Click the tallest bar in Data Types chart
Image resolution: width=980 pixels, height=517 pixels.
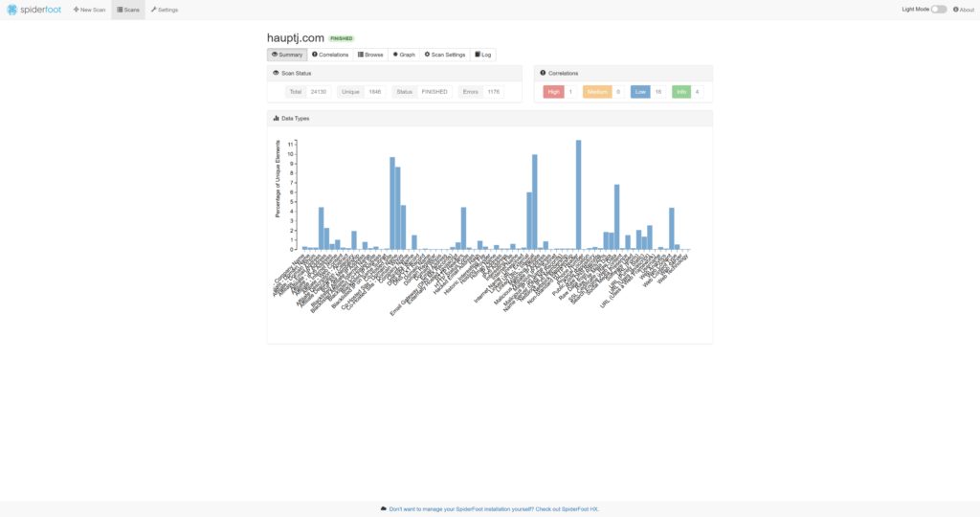pos(579,194)
